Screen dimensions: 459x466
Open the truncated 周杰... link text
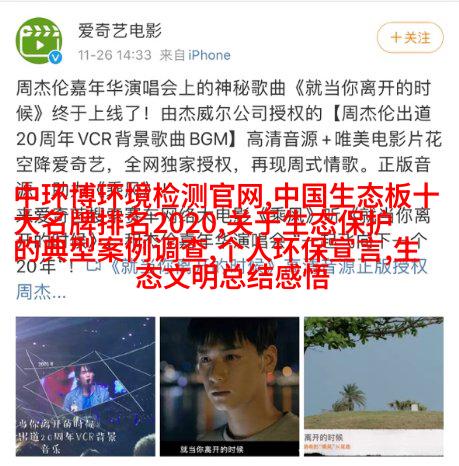coord(41,292)
